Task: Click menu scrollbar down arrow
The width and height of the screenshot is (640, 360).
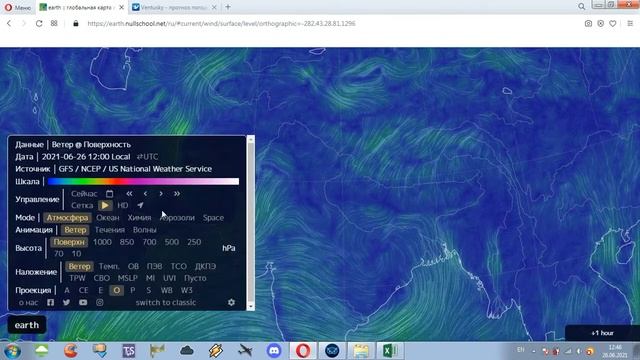Action: point(251,307)
